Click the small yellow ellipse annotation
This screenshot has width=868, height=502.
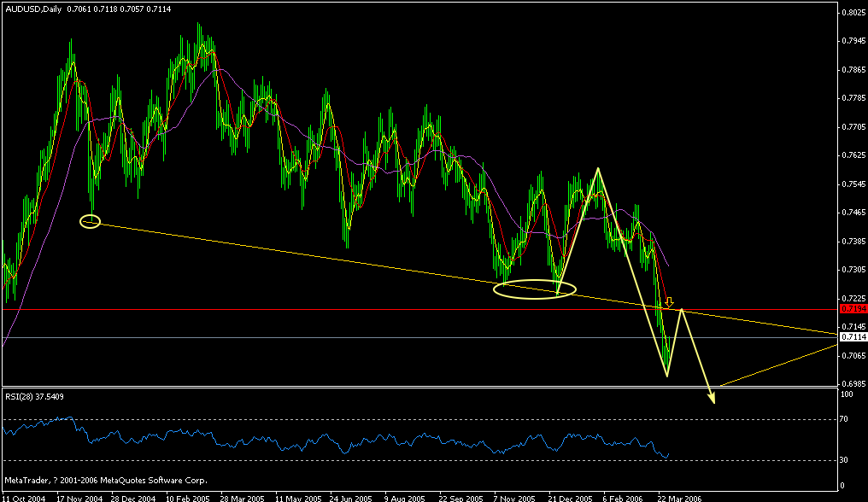tap(89, 220)
